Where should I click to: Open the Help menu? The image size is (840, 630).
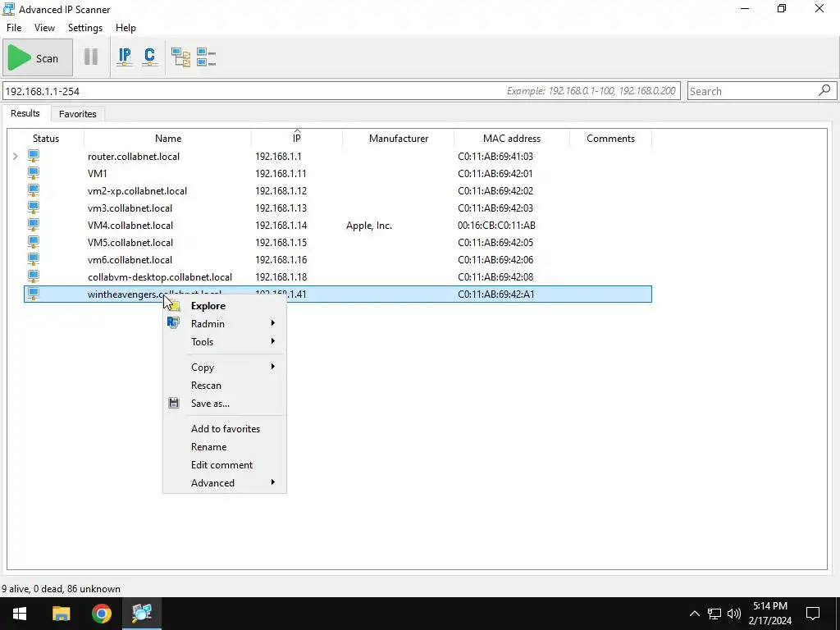(x=126, y=28)
